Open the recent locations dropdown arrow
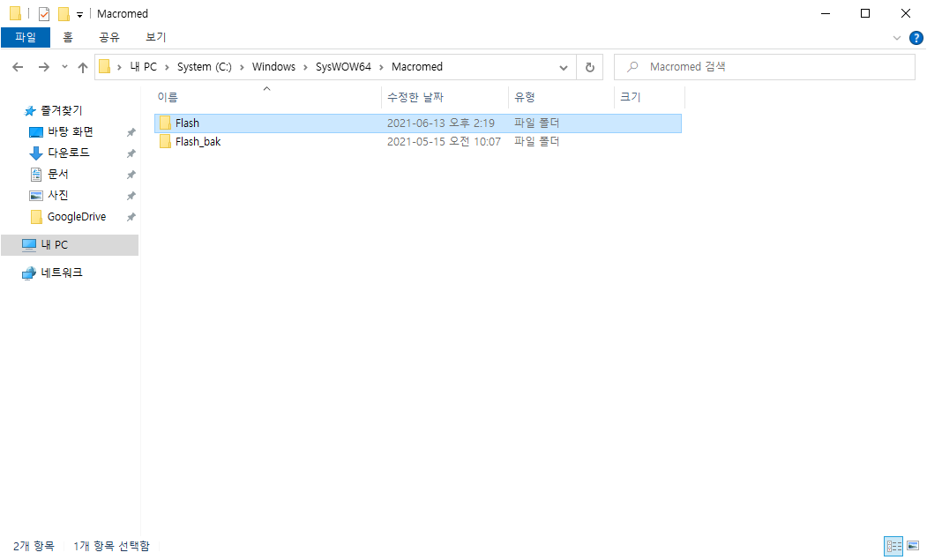Viewport: 927px width, 560px height. coord(64,67)
